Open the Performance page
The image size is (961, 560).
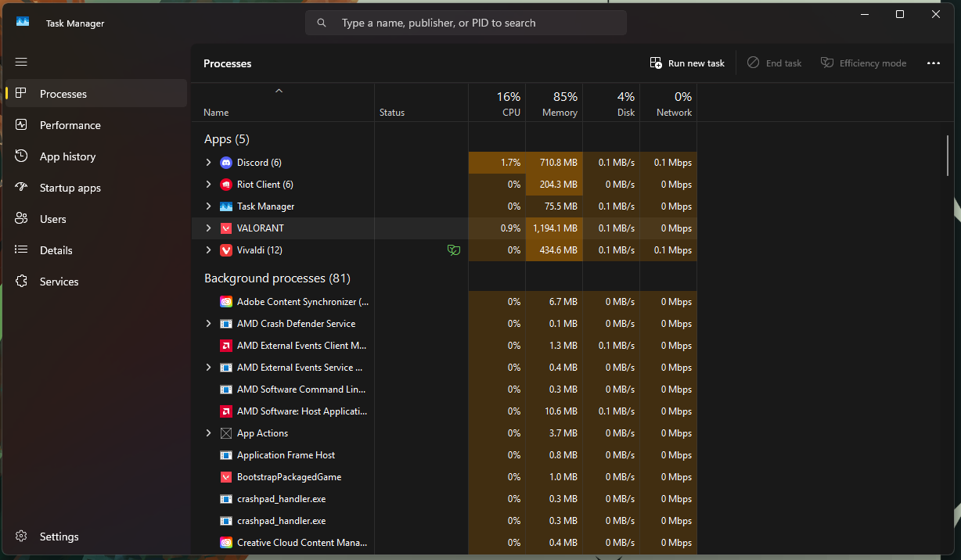[96, 125]
